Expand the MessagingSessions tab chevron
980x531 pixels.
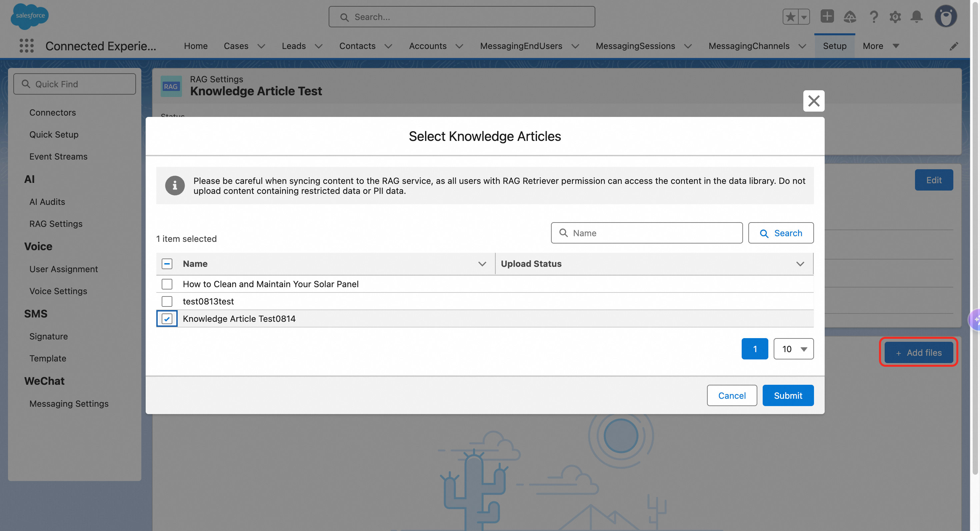click(x=688, y=46)
